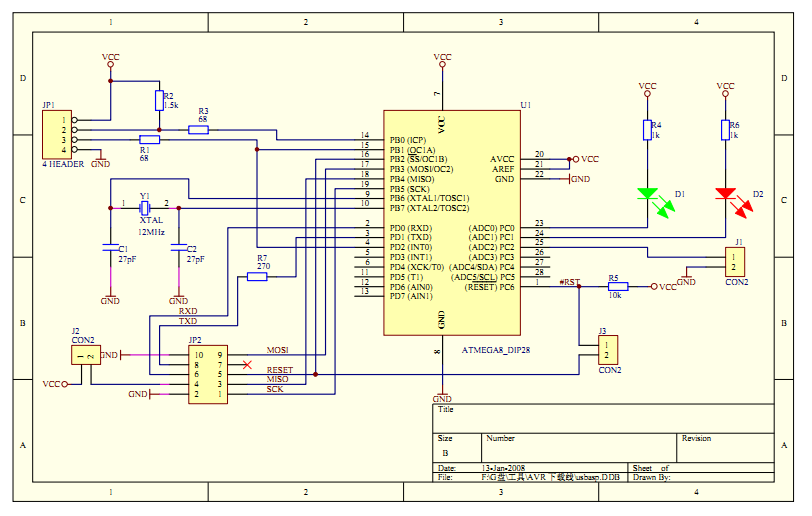
Task: Click the TXD net label
Action: point(188,321)
